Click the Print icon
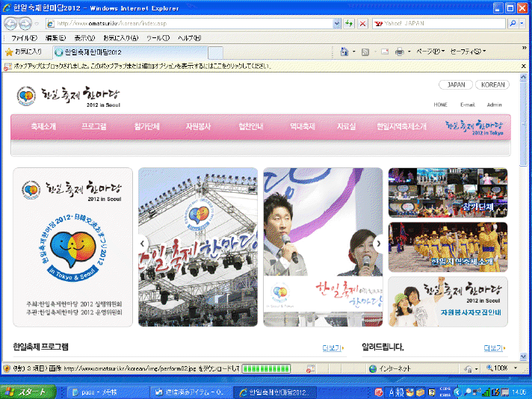The height and width of the screenshot is (399, 532). click(399, 52)
